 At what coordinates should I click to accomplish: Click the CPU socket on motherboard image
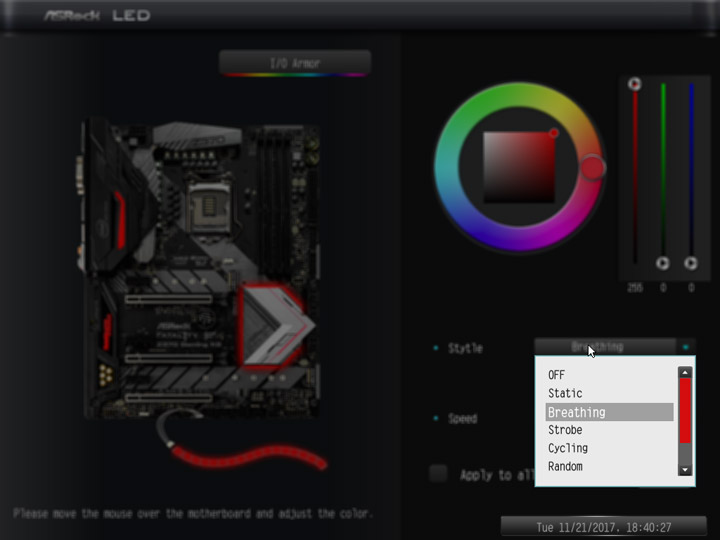209,207
